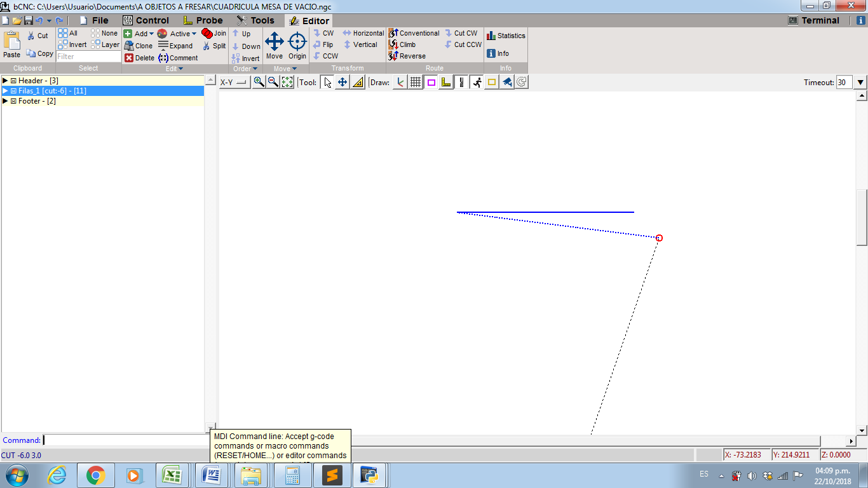Select the Editor ribbon tab
Image resolution: width=868 pixels, height=488 pixels.
coord(309,20)
